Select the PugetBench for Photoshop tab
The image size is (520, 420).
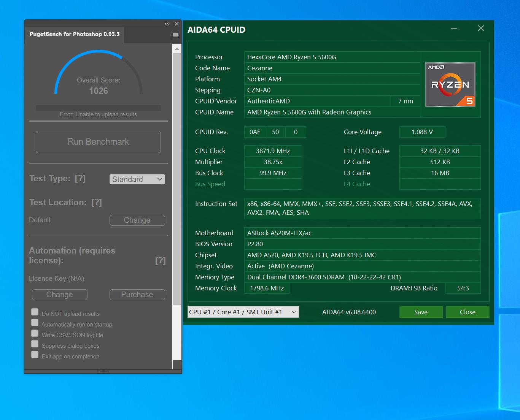[x=75, y=34]
